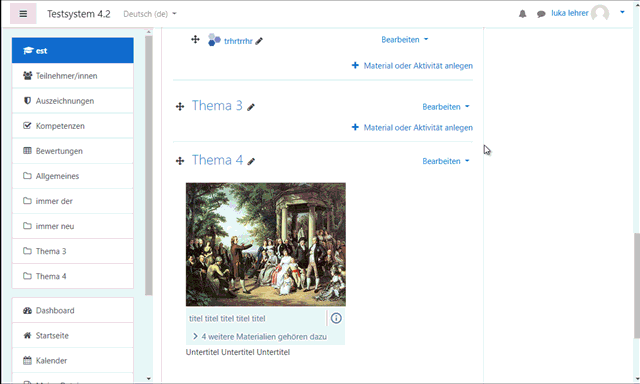
Task: Edit Thema 4 title with pencil icon
Action: tap(251, 162)
